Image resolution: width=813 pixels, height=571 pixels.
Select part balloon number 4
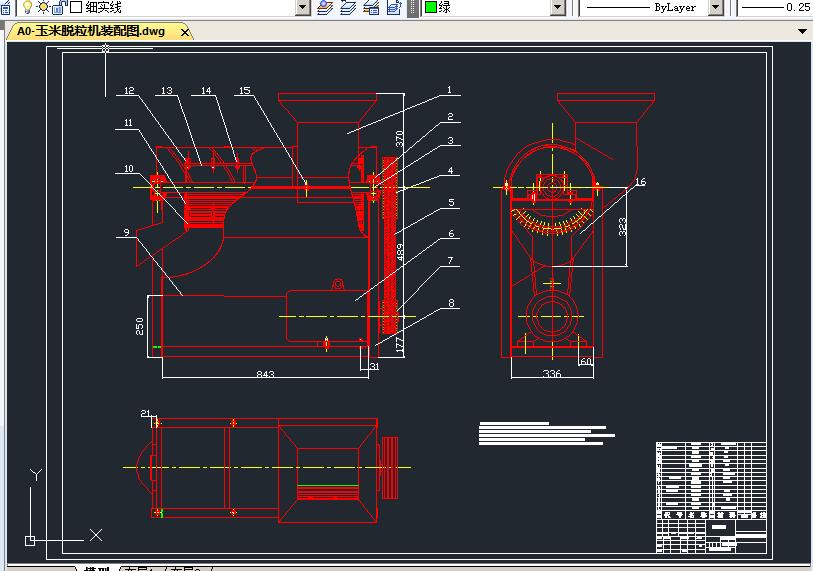tap(451, 170)
